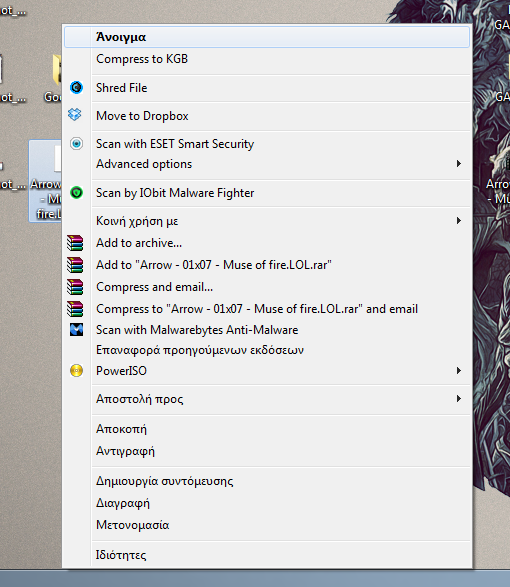
Task: Click the Shred File shredder icon
Action: tap(76, 88)
